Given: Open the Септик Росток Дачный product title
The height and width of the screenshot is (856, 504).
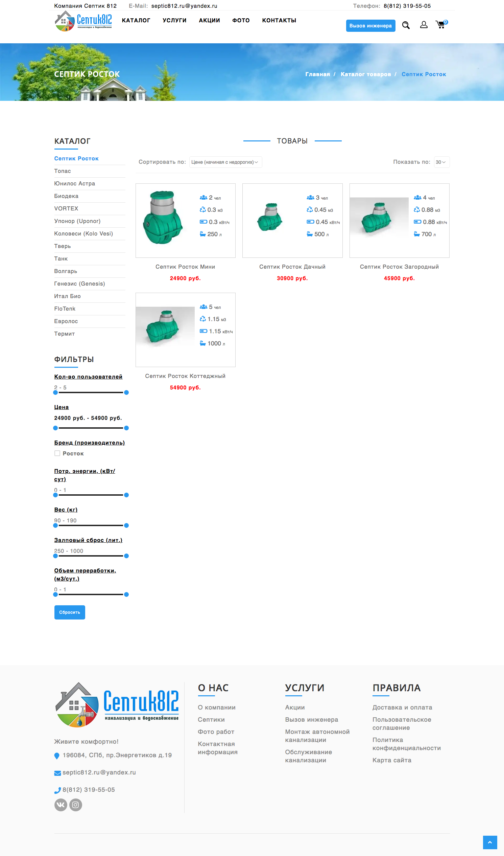Looking at the screenshot, I should tap(292, 267).
